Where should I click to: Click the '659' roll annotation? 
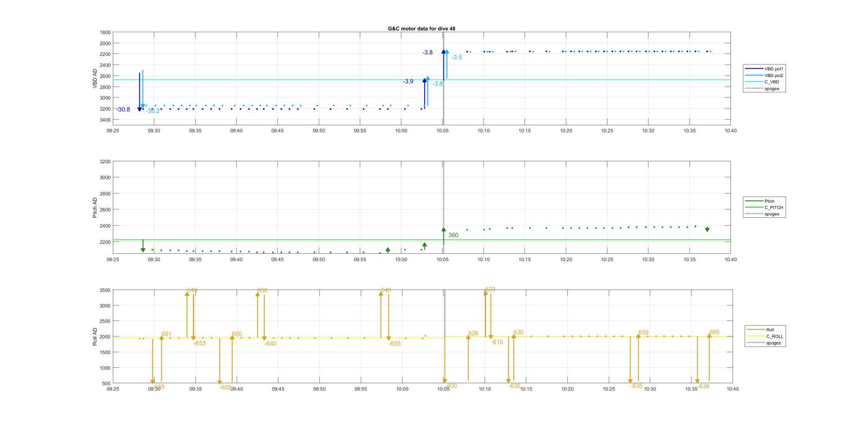click(x=644, y=333)
